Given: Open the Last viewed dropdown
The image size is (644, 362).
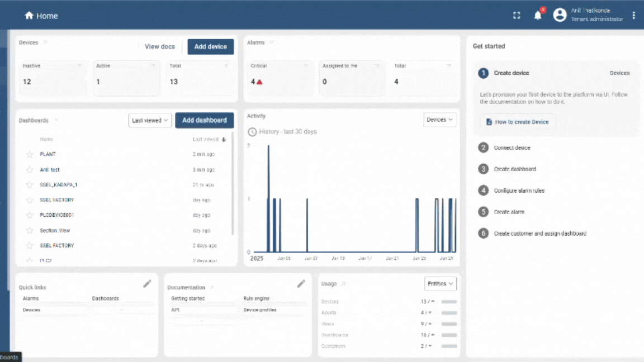Looking at the screenshot, I should click(150, 120).
